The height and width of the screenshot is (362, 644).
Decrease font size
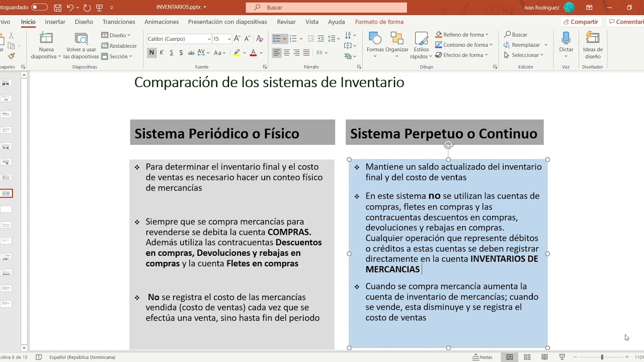point(248,39)
